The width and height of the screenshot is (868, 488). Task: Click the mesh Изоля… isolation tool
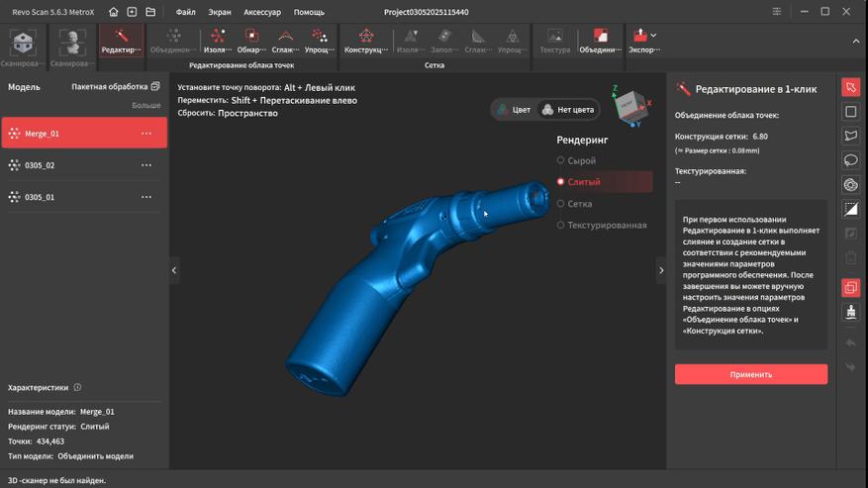coord(410,41)
